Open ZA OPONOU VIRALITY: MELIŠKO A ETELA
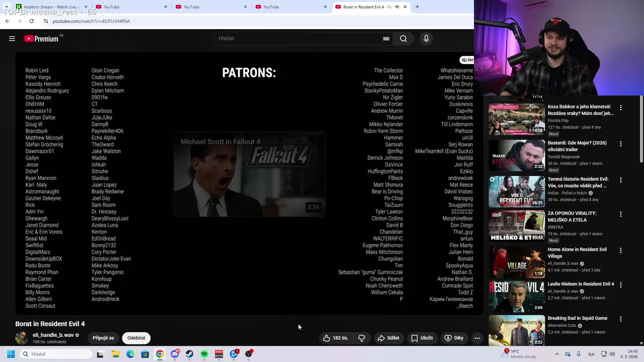 (x=572, y=217)
